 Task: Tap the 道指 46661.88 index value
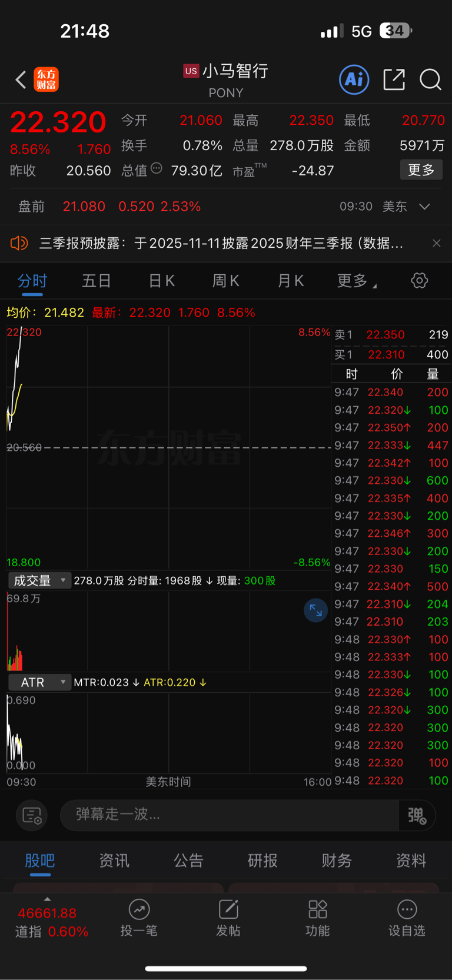(47, 913)
